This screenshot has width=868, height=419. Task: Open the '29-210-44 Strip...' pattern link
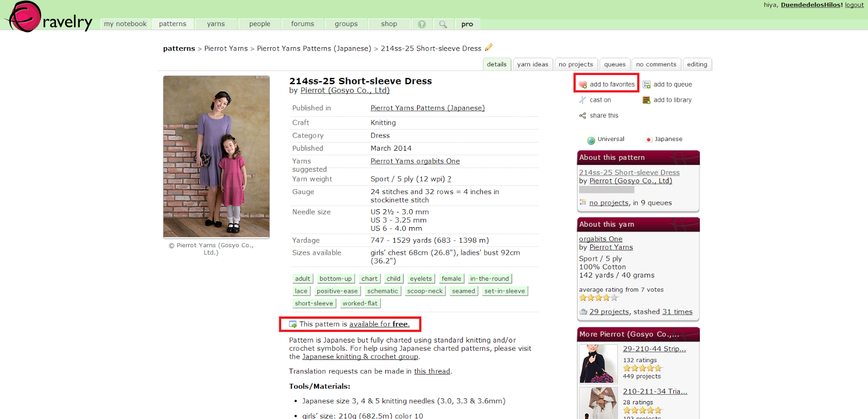point(654,349)
